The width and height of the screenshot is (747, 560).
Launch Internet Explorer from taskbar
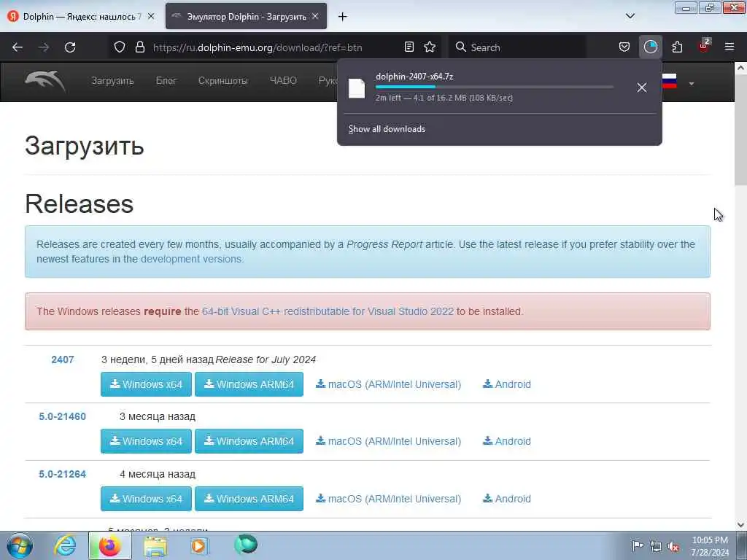[65, 545]
